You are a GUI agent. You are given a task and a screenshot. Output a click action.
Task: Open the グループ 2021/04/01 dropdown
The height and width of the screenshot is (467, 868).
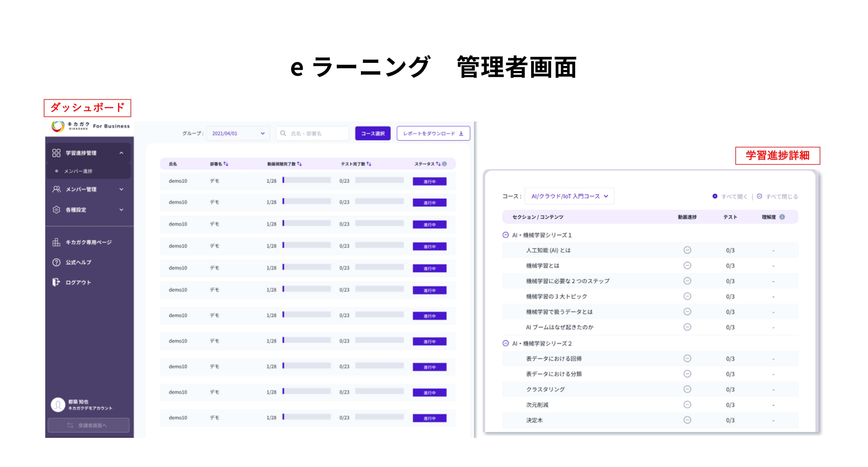(238, 133)
